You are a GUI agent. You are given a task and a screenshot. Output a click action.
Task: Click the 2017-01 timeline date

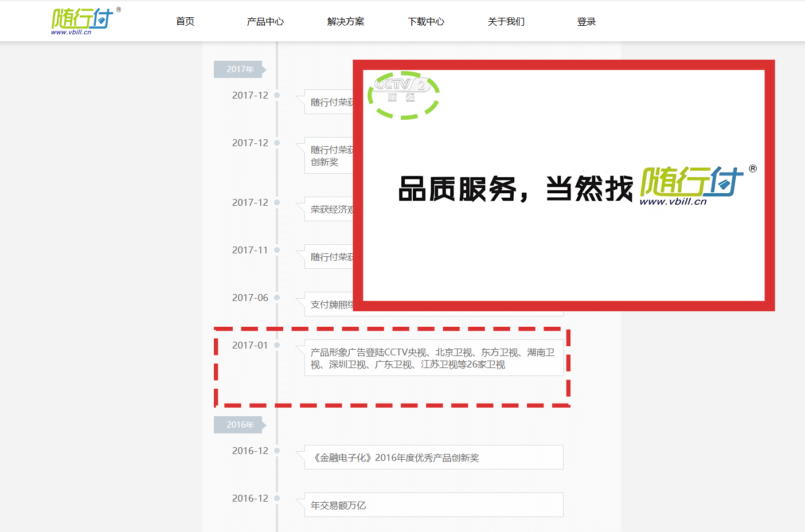tap(250, 345)
